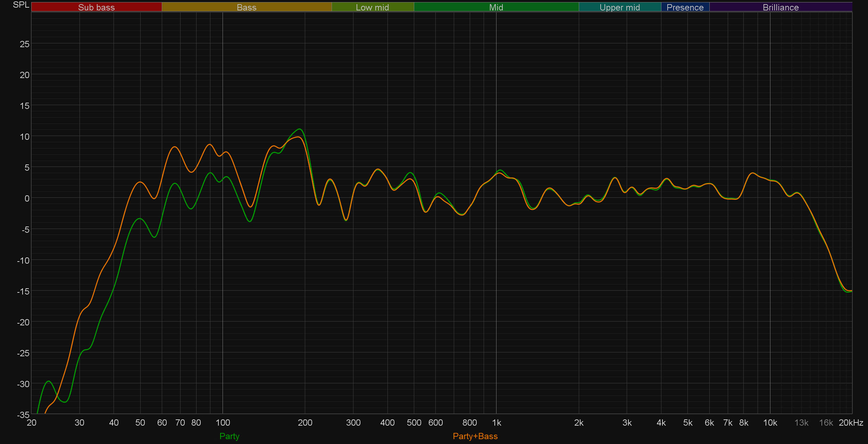Click the 10k frequency axis label

pyautogui.click(x=770, y=422)
